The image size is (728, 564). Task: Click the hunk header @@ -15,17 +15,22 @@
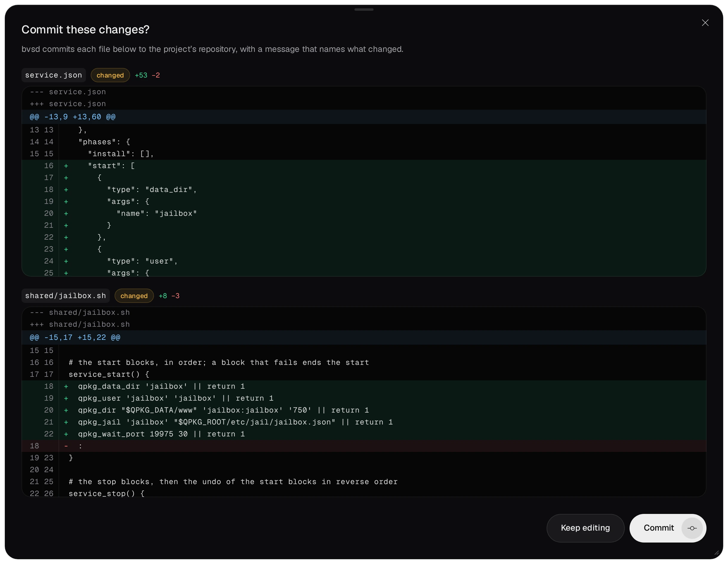pos(364,337)
